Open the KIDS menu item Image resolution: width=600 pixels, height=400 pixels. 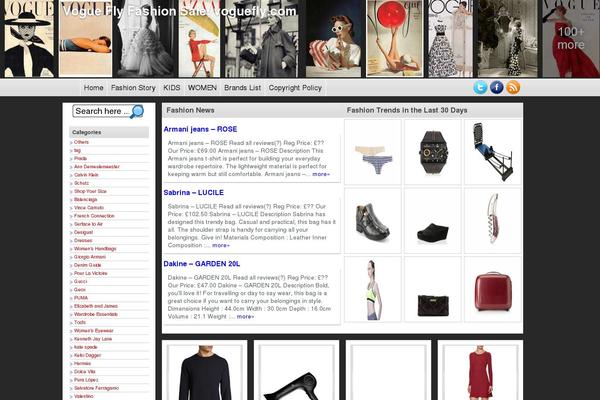[172, 88]
